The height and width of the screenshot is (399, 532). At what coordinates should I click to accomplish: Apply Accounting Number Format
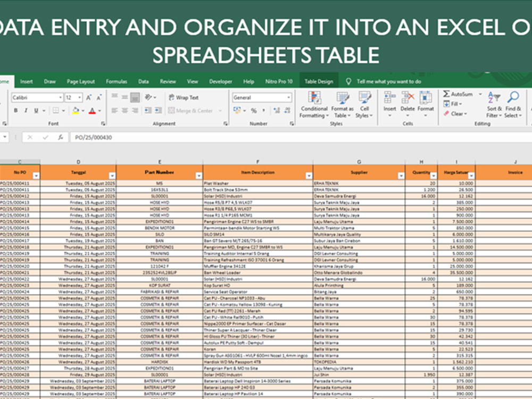coord(237,111)
